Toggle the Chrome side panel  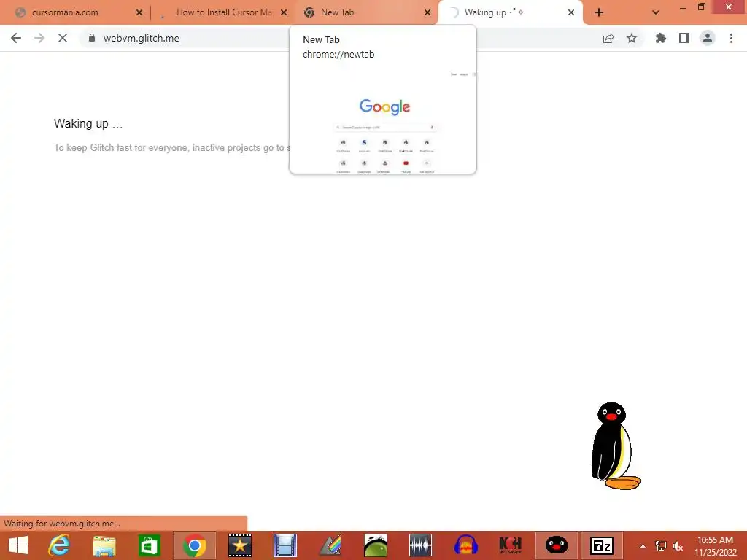click(x=684, y=38)
